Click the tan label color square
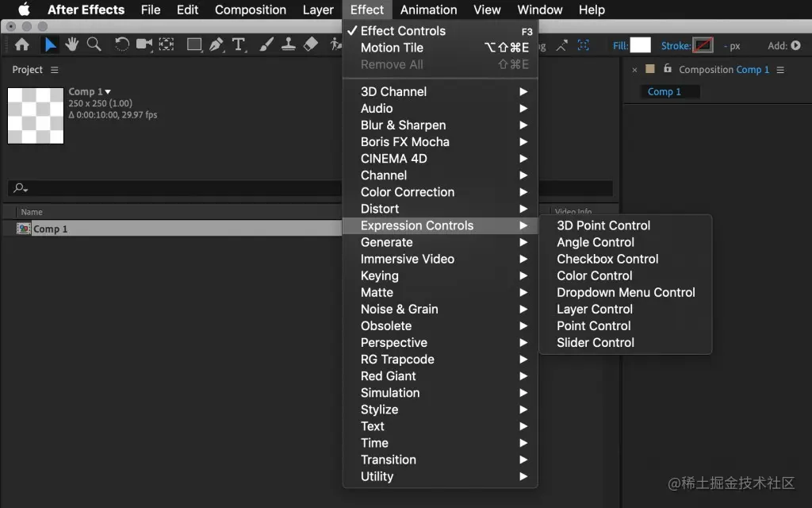This screenshot has height=508, width=812. tap(650, 69)
